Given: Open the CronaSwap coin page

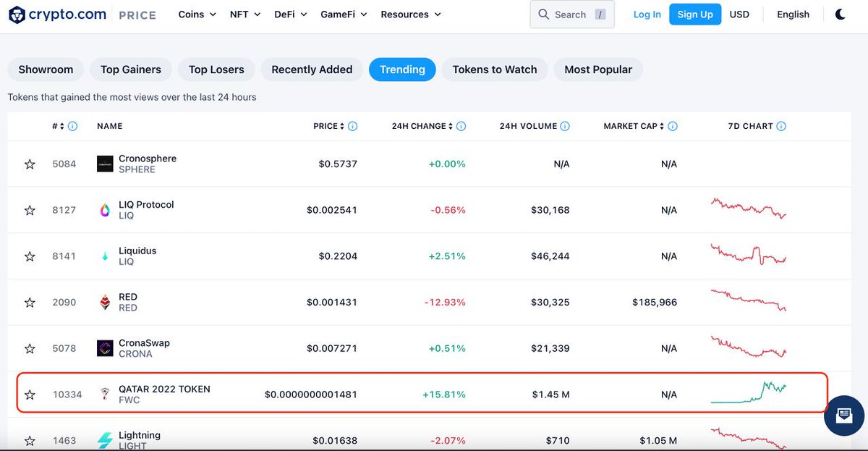Looking at the screenshot, I should 144,343.
